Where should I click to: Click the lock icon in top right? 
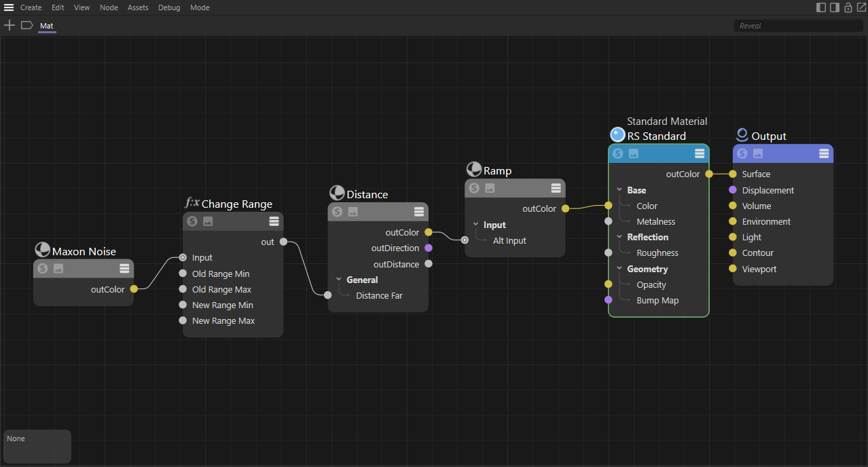coord(848,7)
